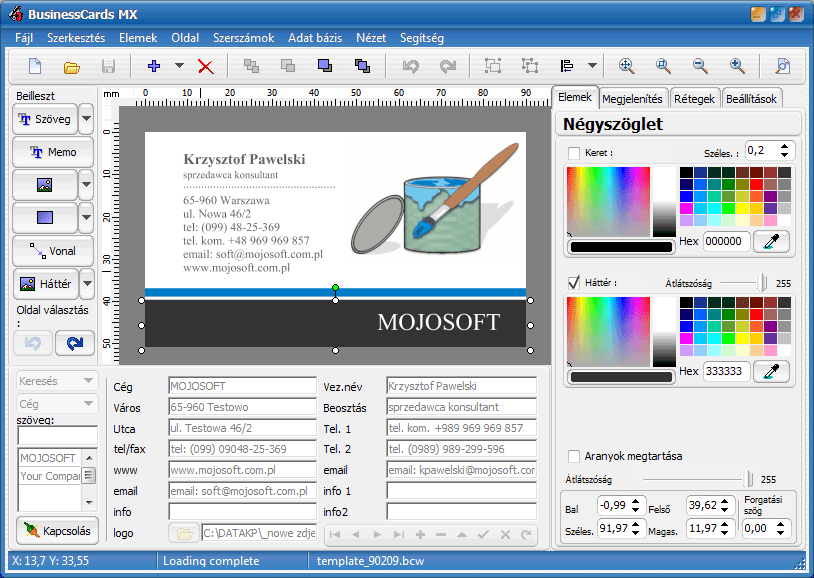Switch to the Rétegek tab

(695, 99)
